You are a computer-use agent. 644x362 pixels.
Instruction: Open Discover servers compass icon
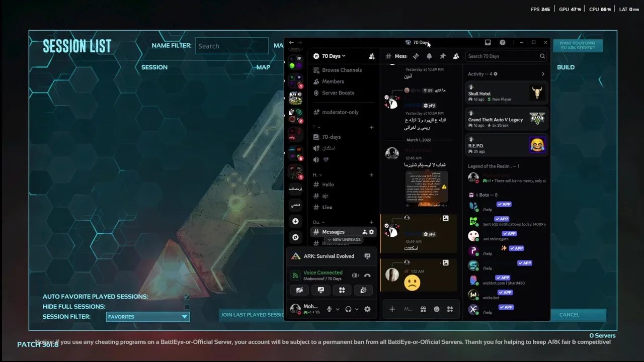[x=295, y=237]
